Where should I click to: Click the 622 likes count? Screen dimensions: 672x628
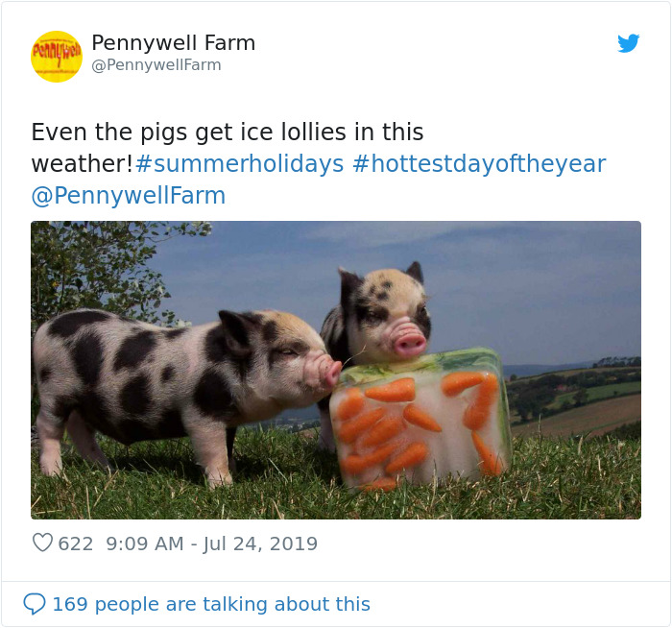coord(76,543)
